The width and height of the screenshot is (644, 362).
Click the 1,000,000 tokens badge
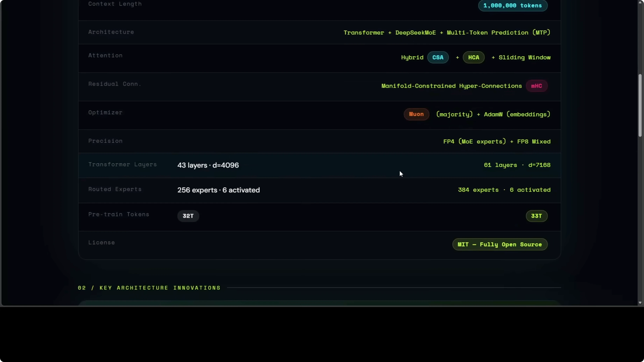point(513,5)
